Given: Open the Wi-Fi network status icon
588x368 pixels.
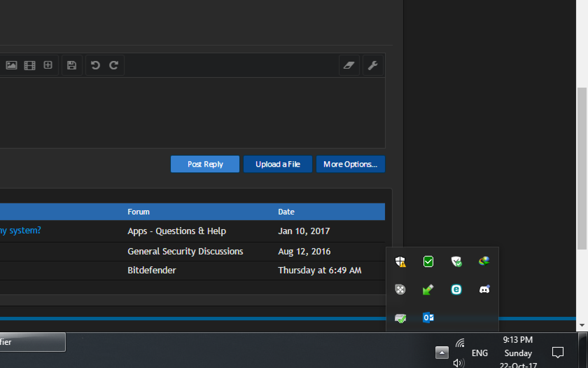Looking at the screenshot, I should (460, 343).
